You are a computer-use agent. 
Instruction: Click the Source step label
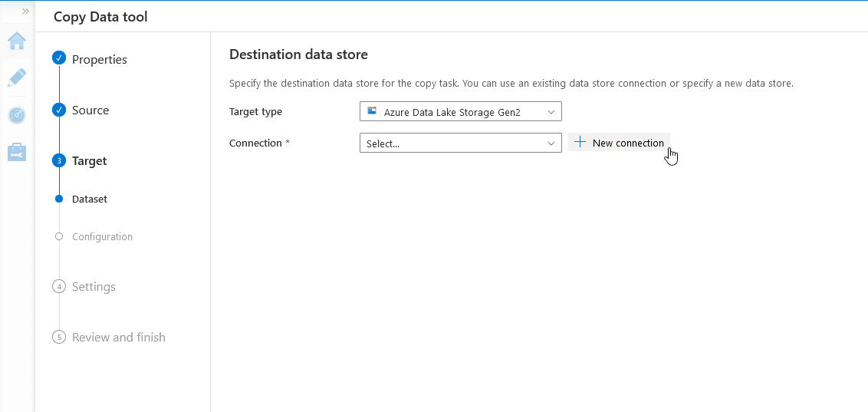[90, 110]
